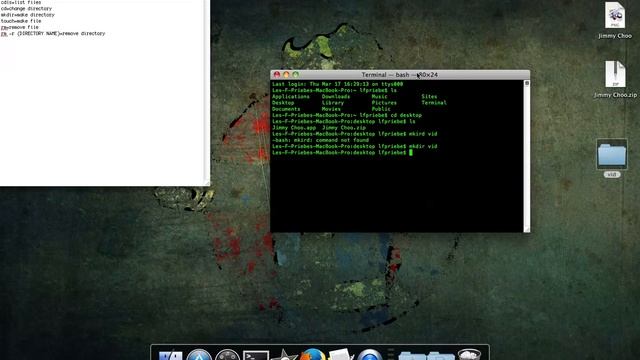Open Finder from the Dock
Viewport: 640px width, 360px height.
pyautogui.click(x=170, y=356)
